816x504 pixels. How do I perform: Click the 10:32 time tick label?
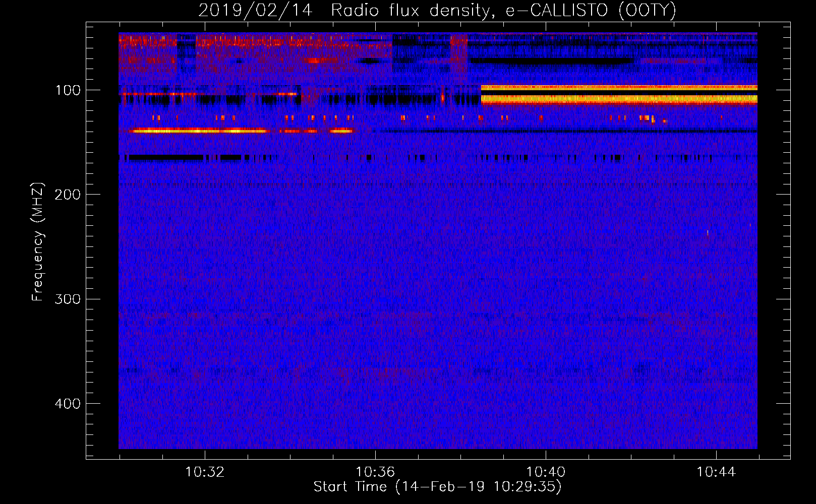pyautogui.click(x=205, y=472)
